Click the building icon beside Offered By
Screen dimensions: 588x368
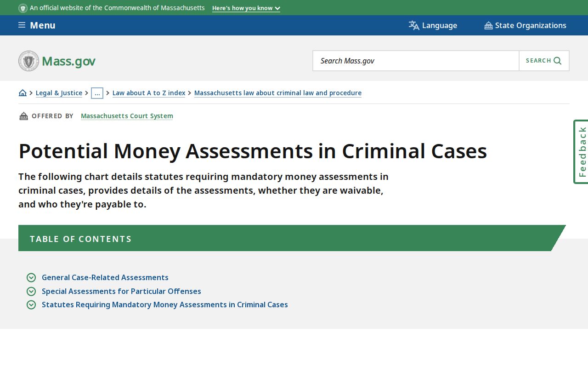23,116
